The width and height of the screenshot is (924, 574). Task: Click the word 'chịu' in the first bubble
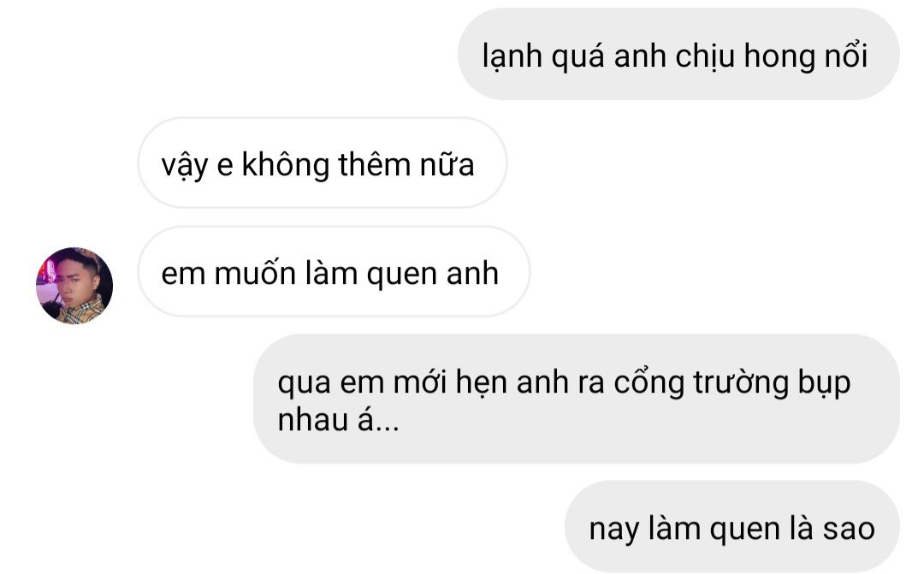705,57
